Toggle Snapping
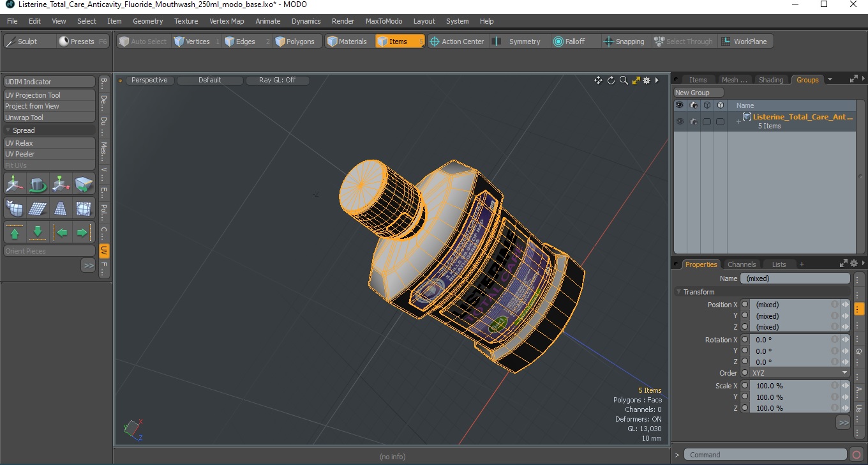868x465 pixels. pyautogui.click(x=625, y=42)
